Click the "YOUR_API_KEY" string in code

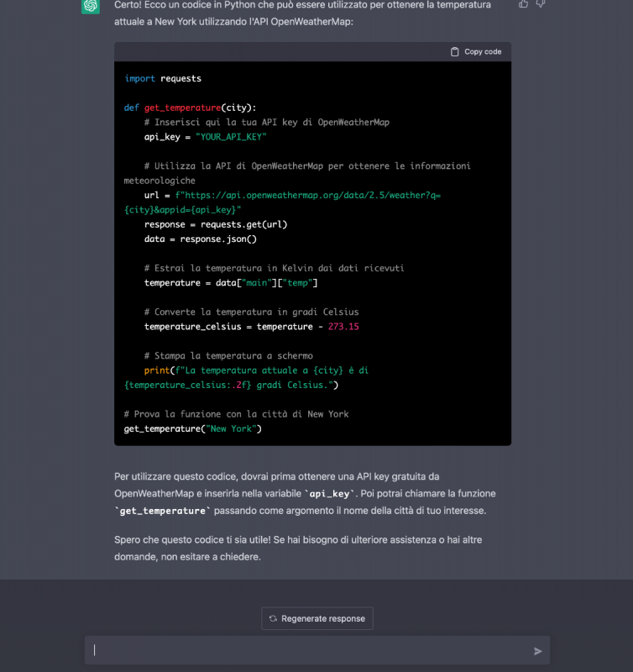point(231,137)
